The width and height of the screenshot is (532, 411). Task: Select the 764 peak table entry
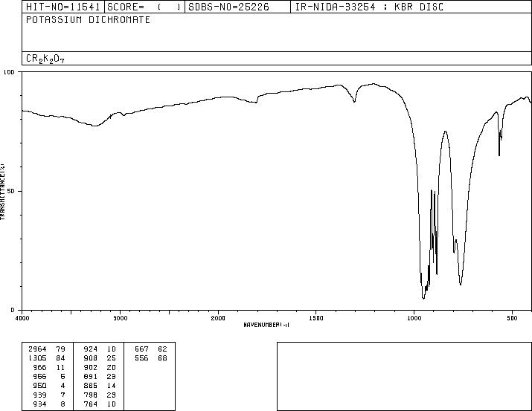pyautogui.click(x=91, y=404)
